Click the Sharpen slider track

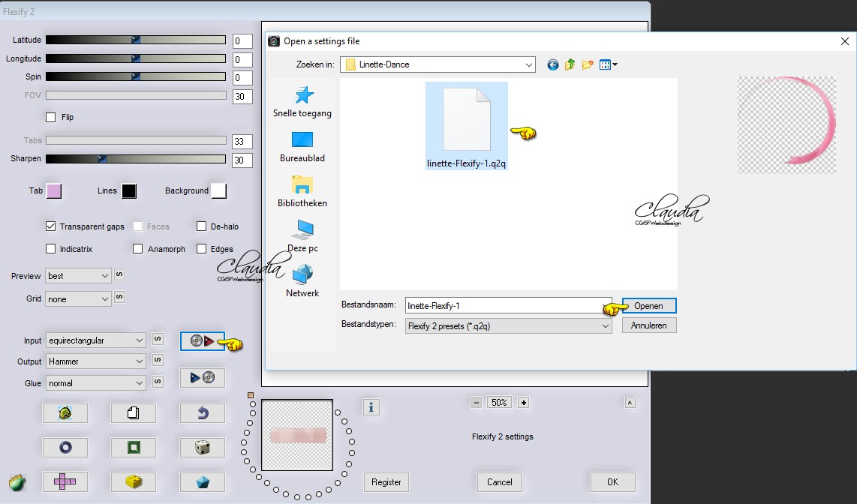click(x=136, y=158)
